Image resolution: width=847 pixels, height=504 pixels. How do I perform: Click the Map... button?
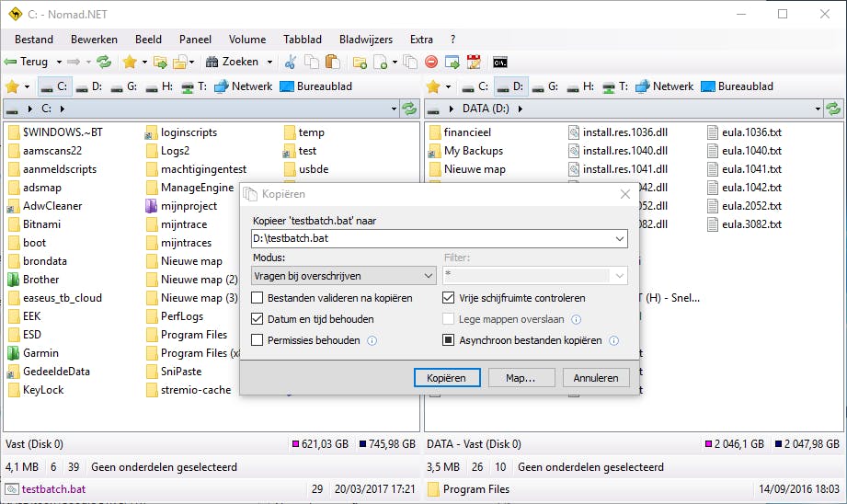tap(521, 378)
